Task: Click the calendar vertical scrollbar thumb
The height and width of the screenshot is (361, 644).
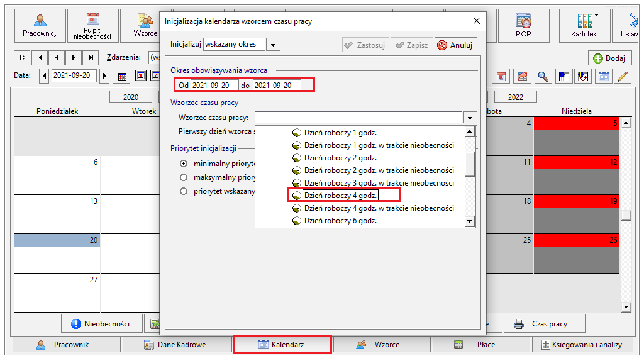Action: coord(626,215)
